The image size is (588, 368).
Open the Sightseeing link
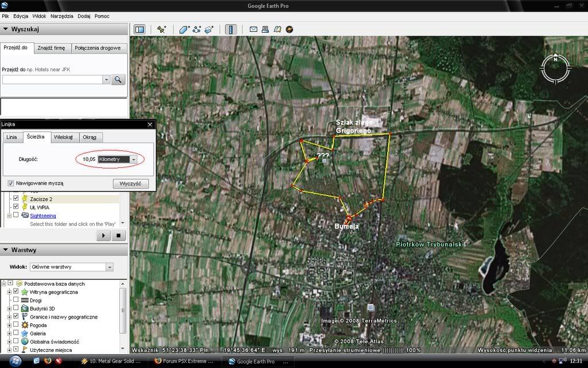pyautogui.click(x=42, y=216)
